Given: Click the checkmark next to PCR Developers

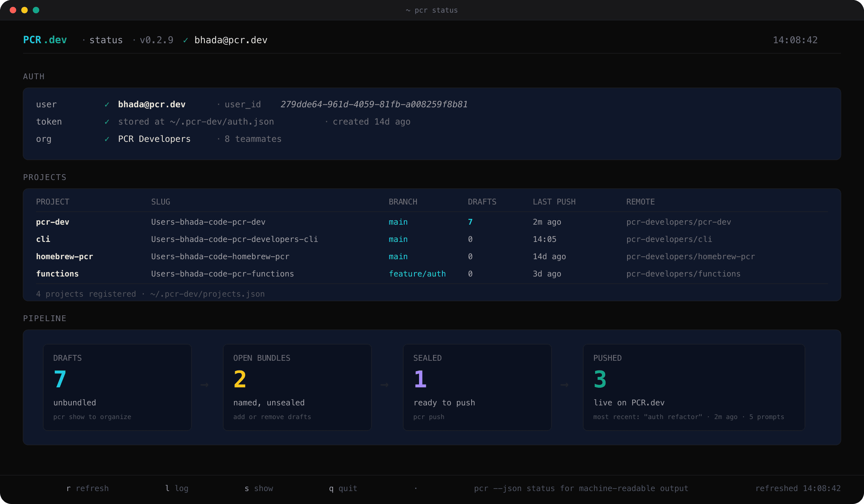Looking at the screenshot, I should 107,139.
